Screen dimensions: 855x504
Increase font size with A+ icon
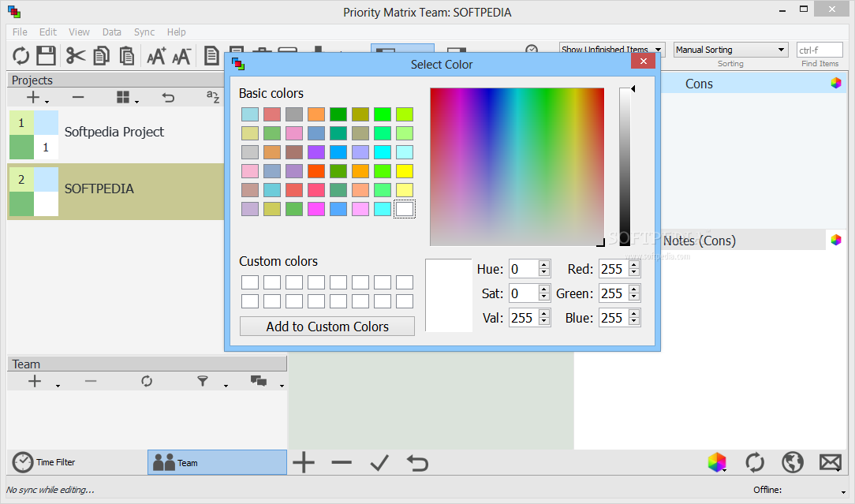pyautogui.click(x=156, y=56)
